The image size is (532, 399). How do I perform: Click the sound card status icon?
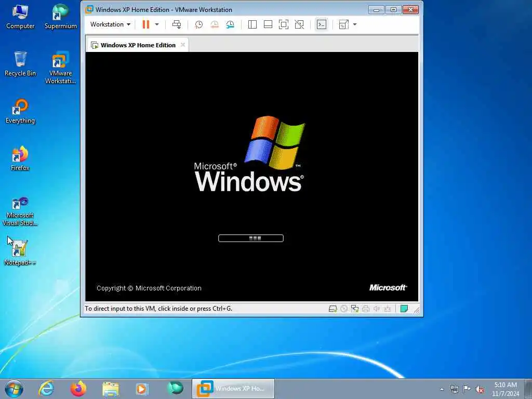pyautogui.click(x=377, y=309)
